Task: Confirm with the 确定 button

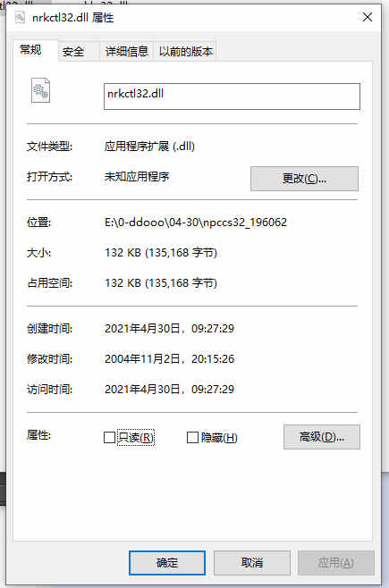Action: tap(167, 562)
